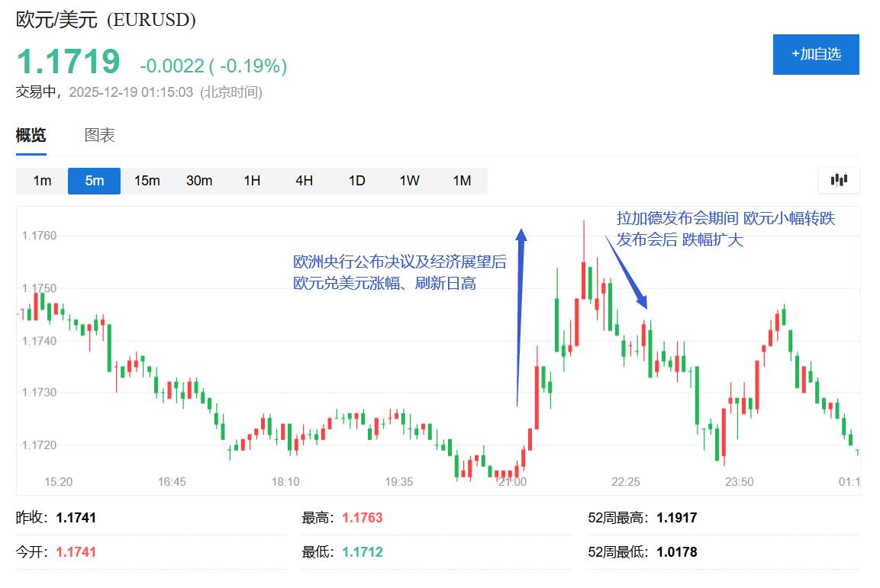The image size is (880, 588).
Task: Switch to the 1D daily timeframe
Action: (x=356, y=181)
